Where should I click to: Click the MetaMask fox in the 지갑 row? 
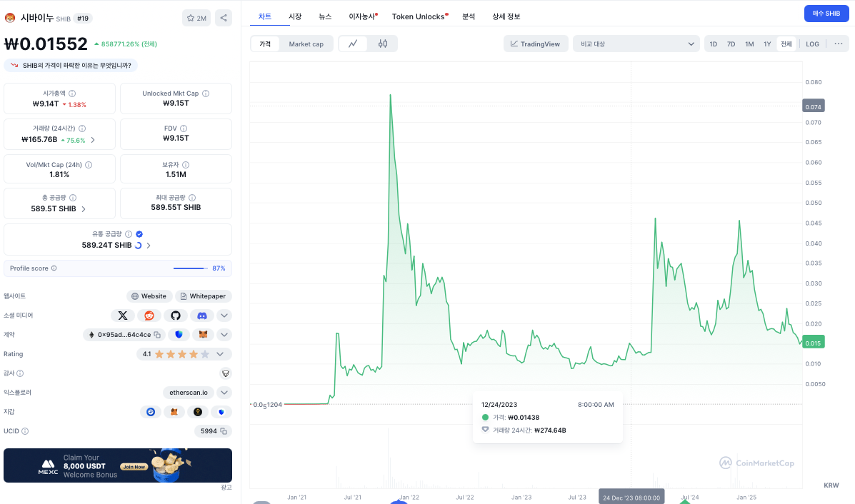[x=174, y=412]
